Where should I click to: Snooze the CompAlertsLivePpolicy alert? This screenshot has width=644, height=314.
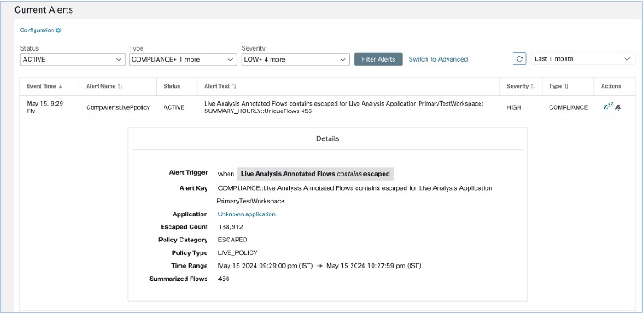tap(608, 106)
